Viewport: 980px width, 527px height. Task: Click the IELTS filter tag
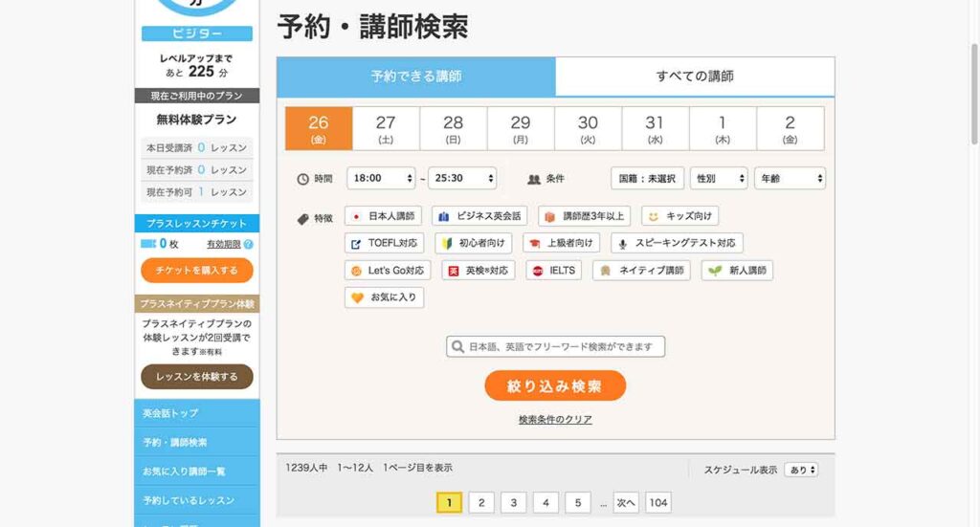pyautogui.click(x=554, y=271)
